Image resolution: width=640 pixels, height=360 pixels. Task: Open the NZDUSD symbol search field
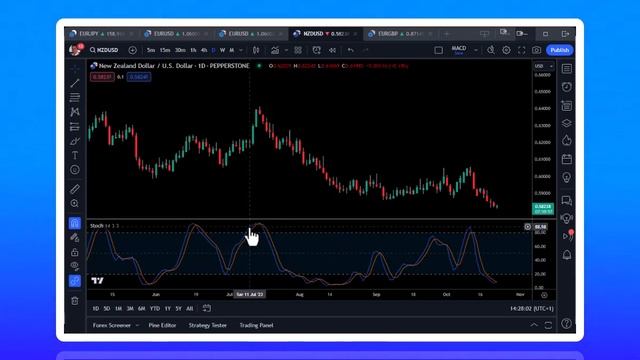(104, 50)
